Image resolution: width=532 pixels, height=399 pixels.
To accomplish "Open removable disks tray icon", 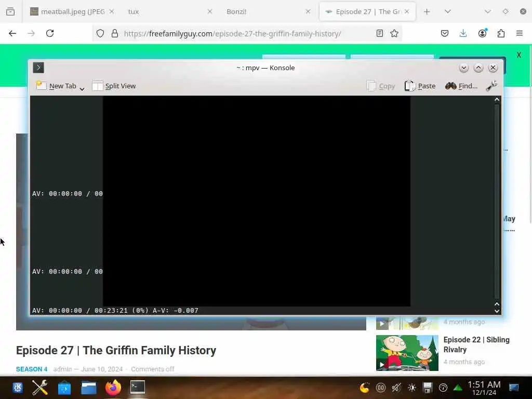I will pyautogui.click(x=428, y=387).
